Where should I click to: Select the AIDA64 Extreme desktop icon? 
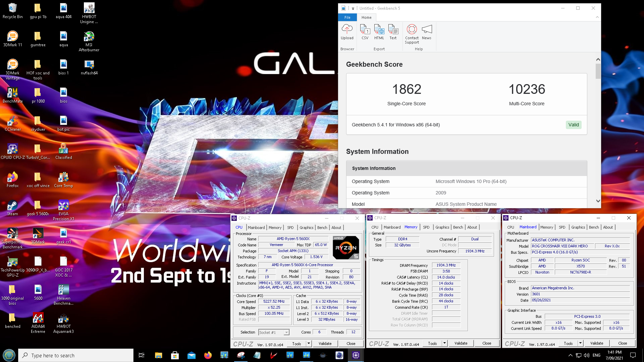click(38, 323)
